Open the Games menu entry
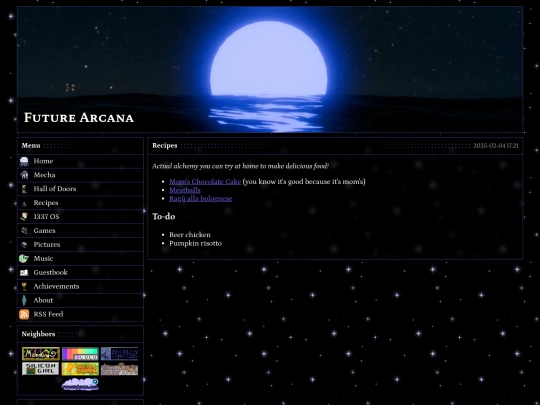The height and width of the screenshot is (405, 540). tap(80, 230)
